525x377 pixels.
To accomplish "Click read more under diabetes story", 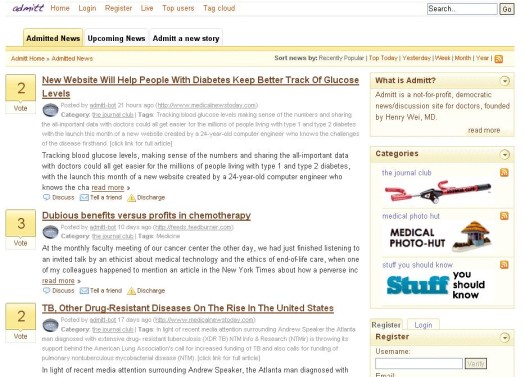I will coord(108,187).
